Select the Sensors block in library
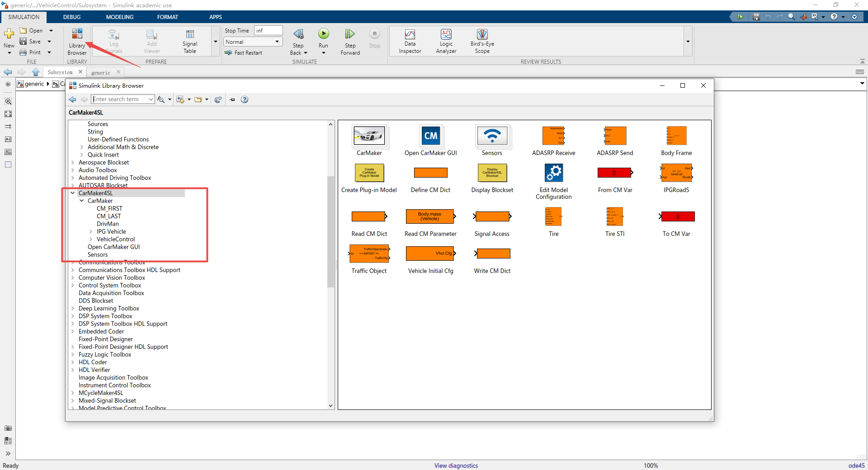 coord(492,136)
